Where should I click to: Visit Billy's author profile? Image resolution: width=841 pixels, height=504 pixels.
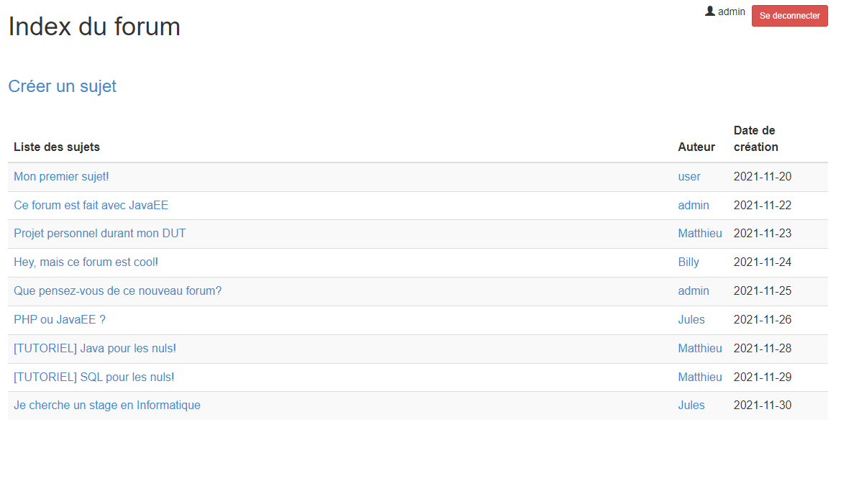tap(688, 262)
